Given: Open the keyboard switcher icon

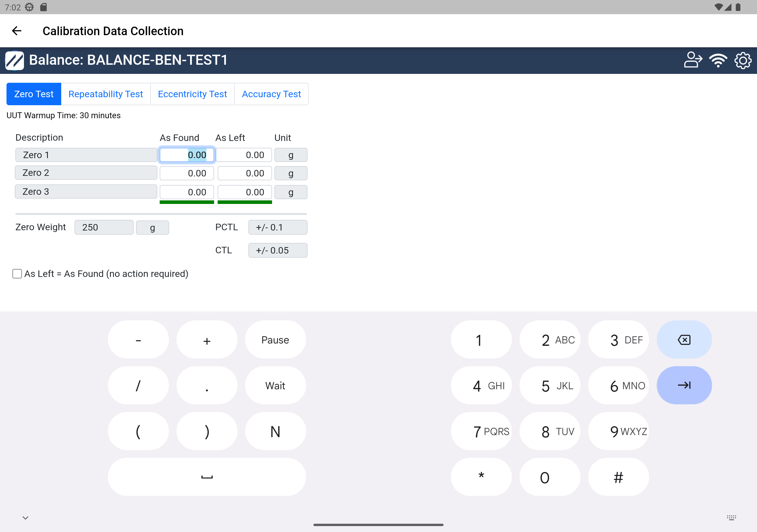Looking at the screenshot, I should coord(732,518).
